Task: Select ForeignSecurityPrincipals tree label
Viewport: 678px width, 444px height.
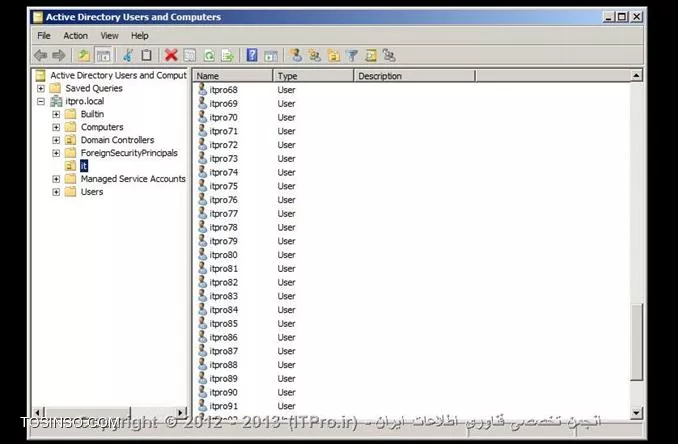Action: tap(129, 153)
